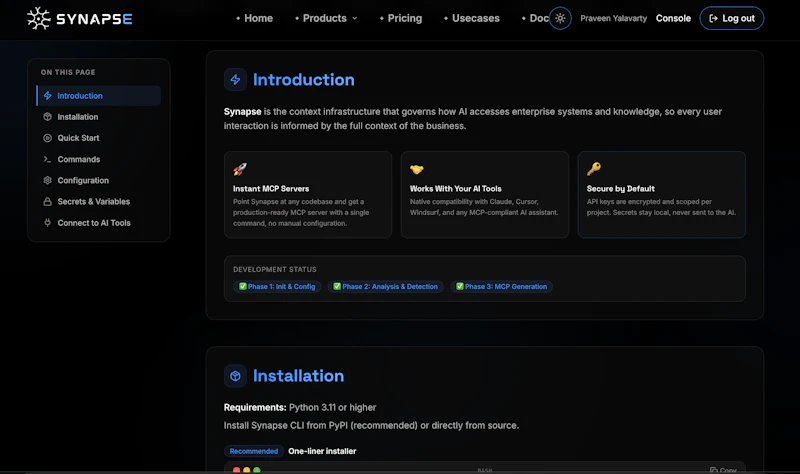The width and height of the screenshot is (800, 474).
Task: Select the Secure by Default card title
Action: coord(620,189)
